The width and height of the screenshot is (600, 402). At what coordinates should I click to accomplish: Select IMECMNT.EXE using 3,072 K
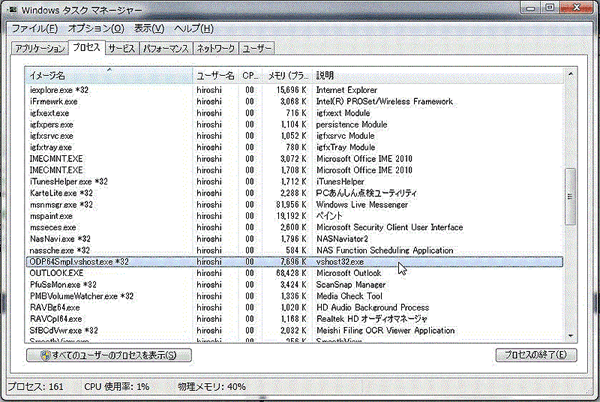coord(294,159)
